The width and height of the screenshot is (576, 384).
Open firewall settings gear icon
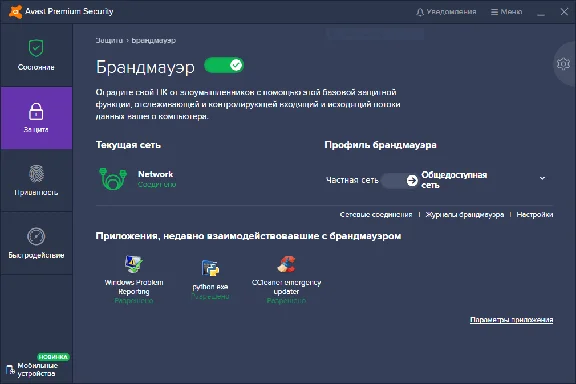click(563, 64)
